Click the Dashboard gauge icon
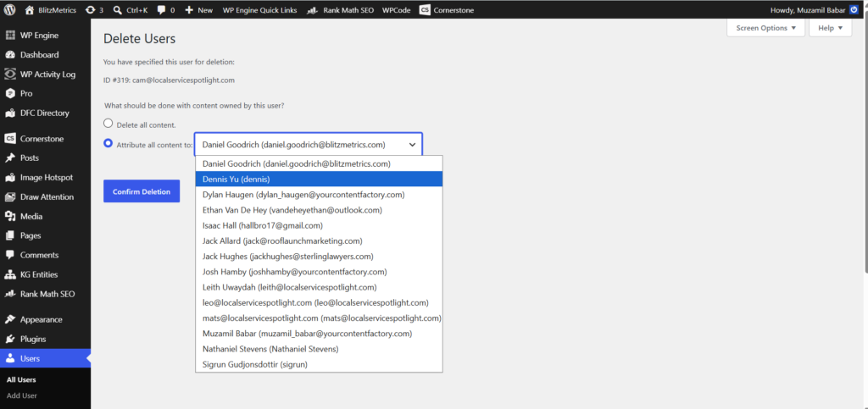 click(x=10, y=55)
